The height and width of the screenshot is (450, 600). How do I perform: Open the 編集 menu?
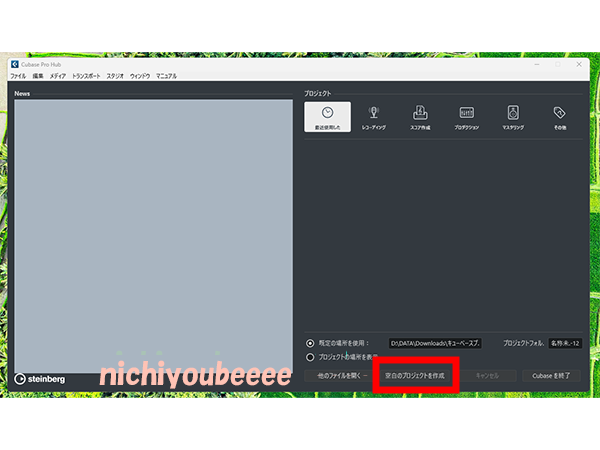(38, 76)
